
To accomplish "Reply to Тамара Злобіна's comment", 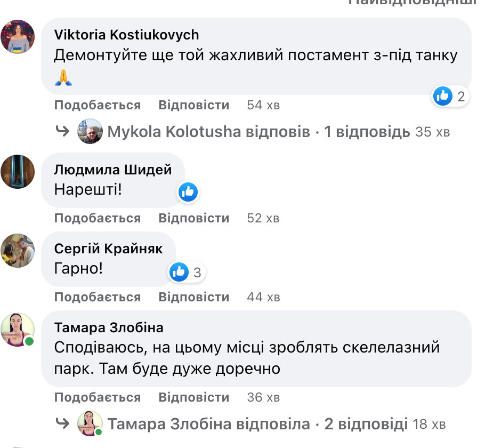I will (x=194, y=397).
